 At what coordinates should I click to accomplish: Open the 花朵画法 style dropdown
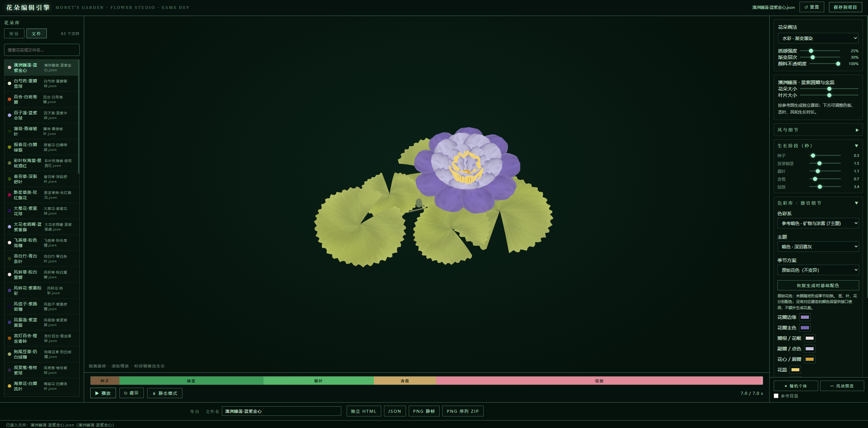click(818, 38)
